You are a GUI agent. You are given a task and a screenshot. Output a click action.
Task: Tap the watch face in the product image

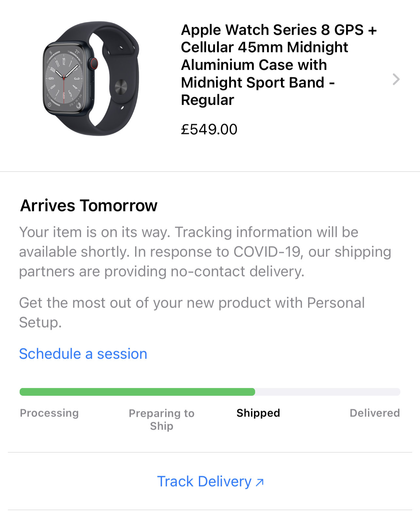[x=63, y=79]
